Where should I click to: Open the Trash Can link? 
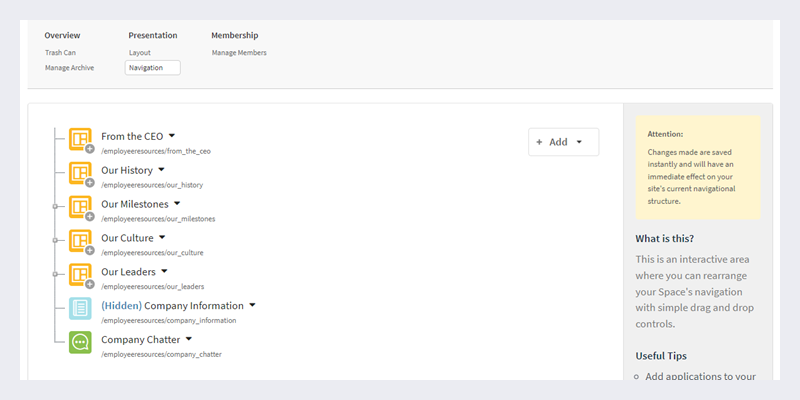[60, 52]
